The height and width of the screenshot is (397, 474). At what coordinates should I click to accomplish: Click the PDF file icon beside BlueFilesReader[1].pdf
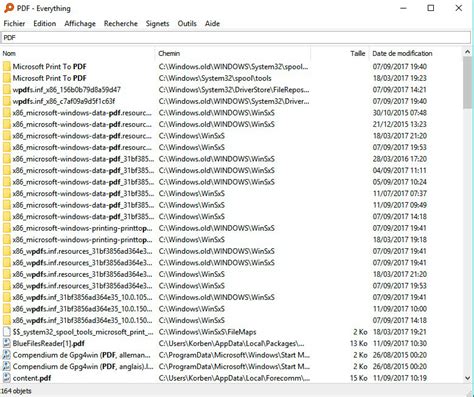pos(6,343)
